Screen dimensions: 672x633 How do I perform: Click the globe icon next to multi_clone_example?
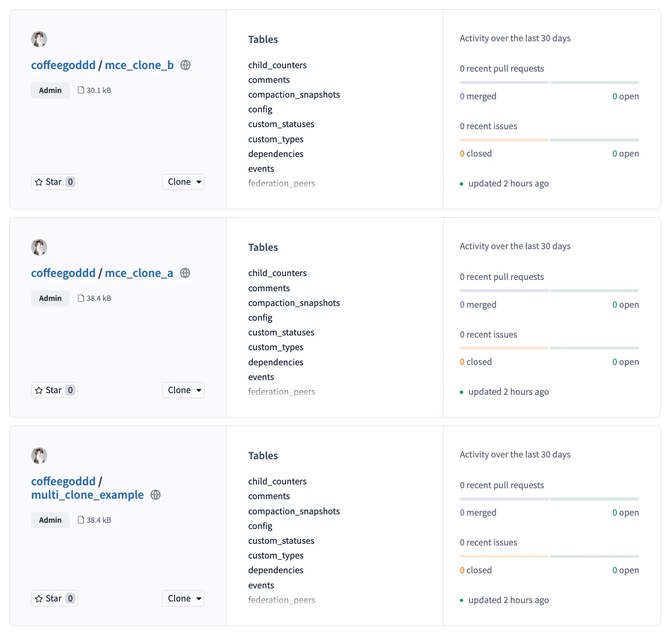tap(155, 495)
